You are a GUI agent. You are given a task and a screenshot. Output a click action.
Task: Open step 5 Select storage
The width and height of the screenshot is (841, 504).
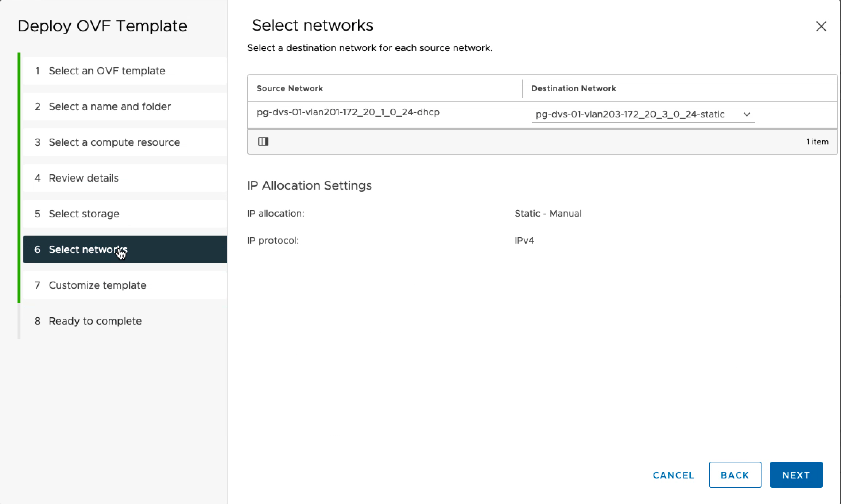(x=84, y=214)
